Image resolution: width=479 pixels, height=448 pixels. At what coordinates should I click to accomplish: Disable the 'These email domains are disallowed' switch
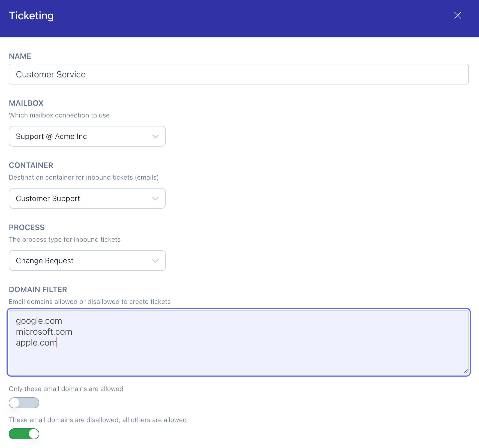[24, 434]
